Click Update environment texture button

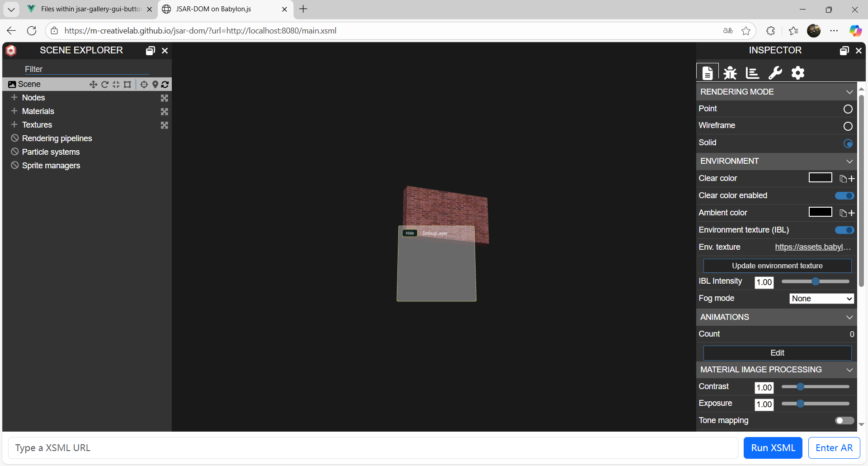coord(777,266)
